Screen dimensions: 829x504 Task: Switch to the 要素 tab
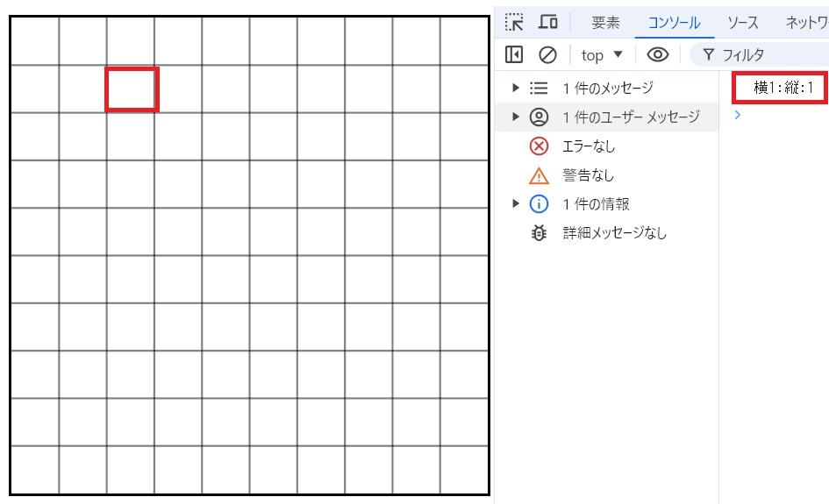605,23
